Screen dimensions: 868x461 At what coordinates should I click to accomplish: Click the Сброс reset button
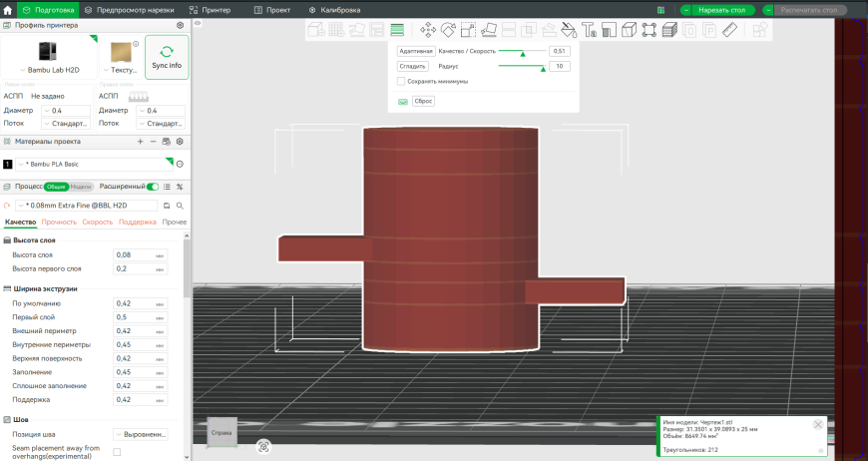[423, 101]
